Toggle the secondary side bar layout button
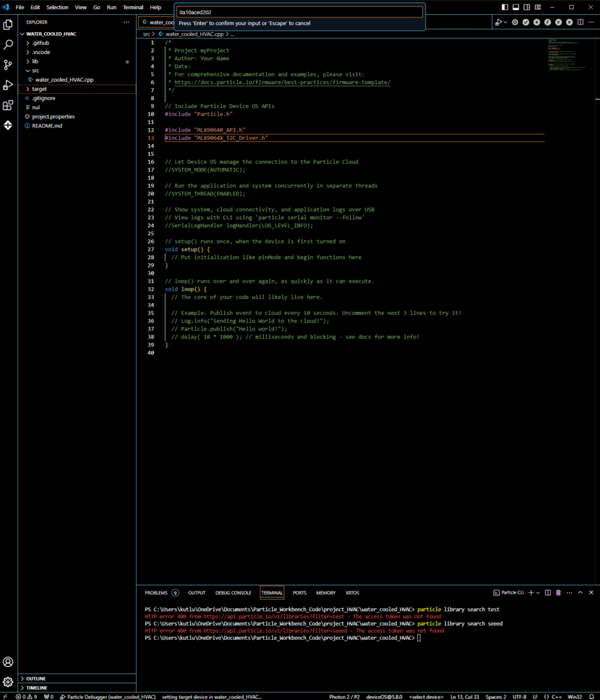 click(526, 7)
